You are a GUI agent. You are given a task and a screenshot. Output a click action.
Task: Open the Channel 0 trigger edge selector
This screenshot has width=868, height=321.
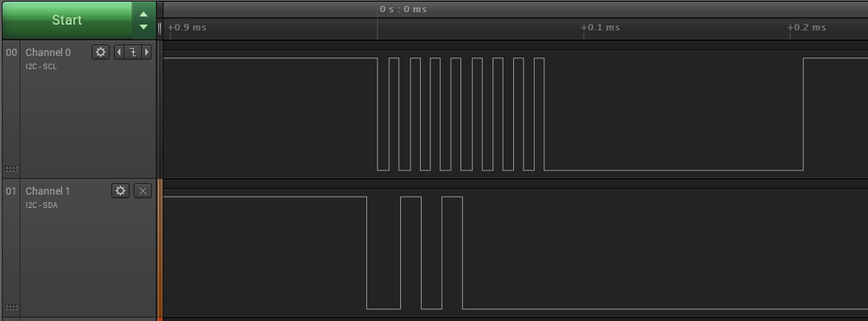point(133,52)
